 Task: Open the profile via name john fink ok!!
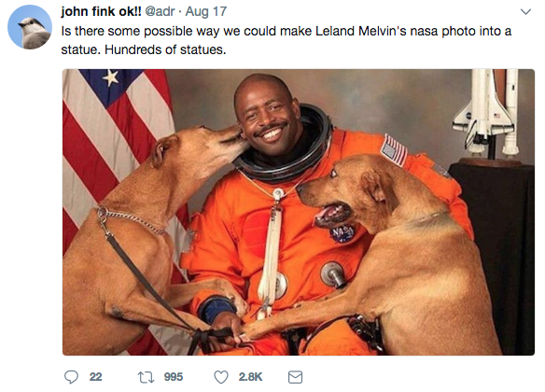tap(101, 11)
